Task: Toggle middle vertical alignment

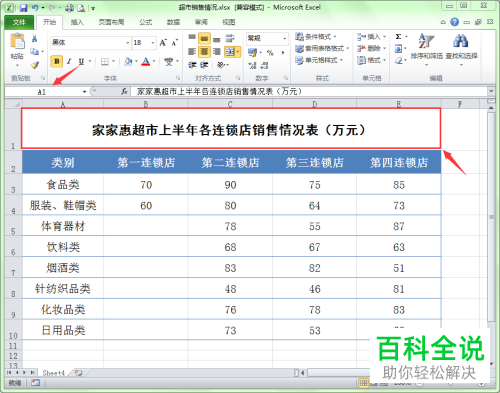Action: pos(204,39)
